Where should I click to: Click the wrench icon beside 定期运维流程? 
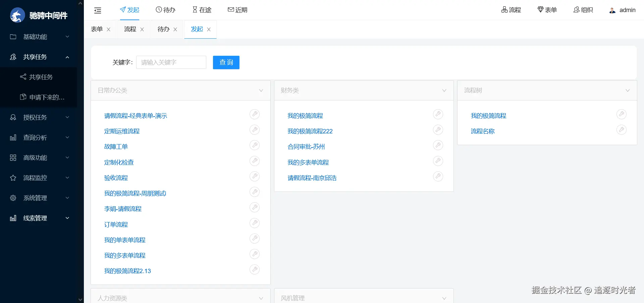(255, 130)
